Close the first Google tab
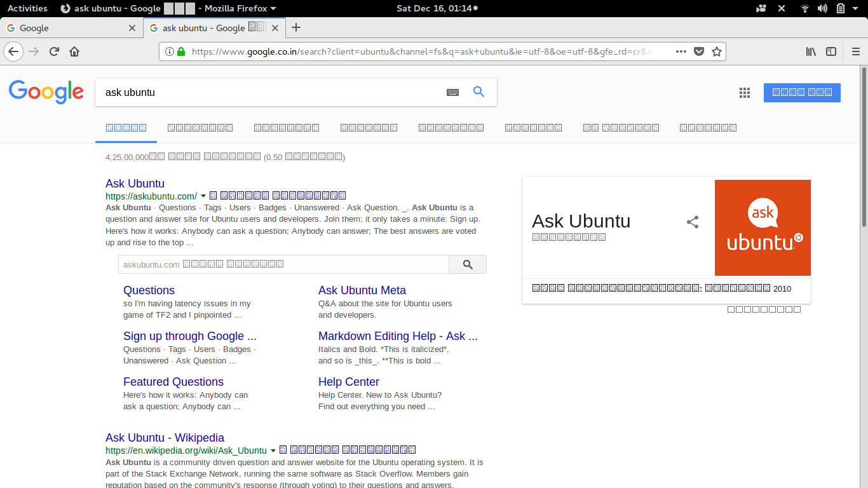 coord(132,28)
